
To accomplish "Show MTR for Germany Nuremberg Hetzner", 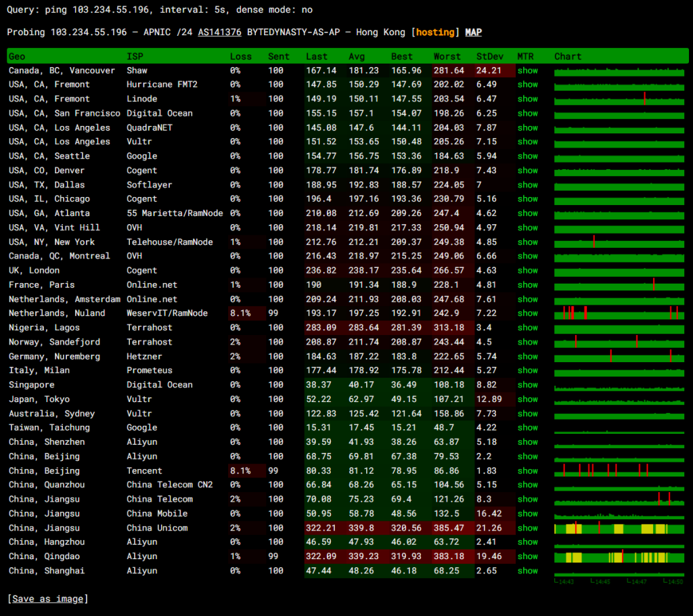I will [x=528, y=357].
